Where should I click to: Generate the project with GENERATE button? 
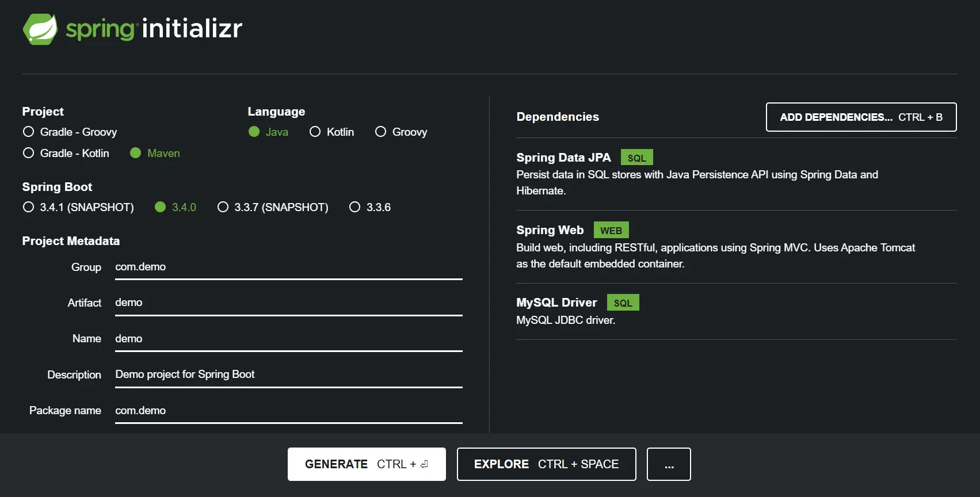(367, 464)
